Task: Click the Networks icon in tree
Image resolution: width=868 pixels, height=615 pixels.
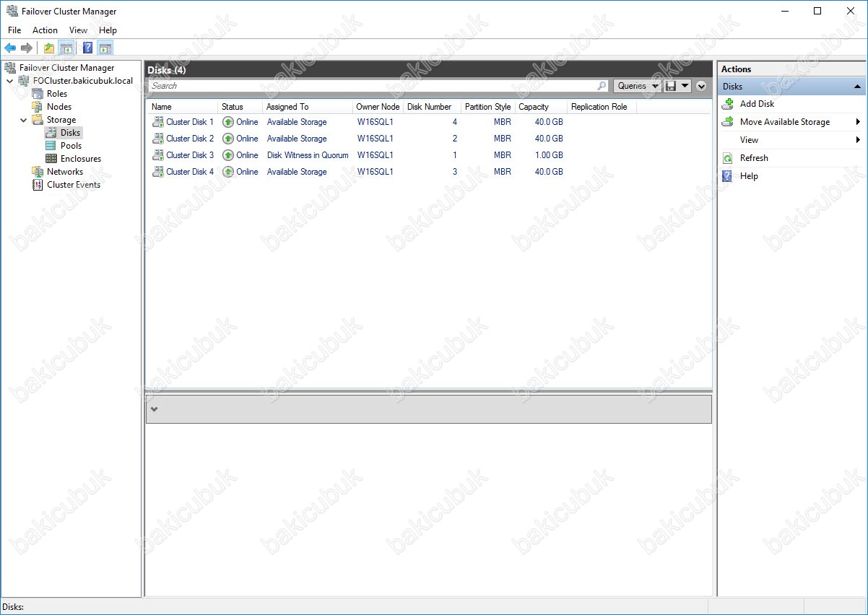Action: pos(38,172)
